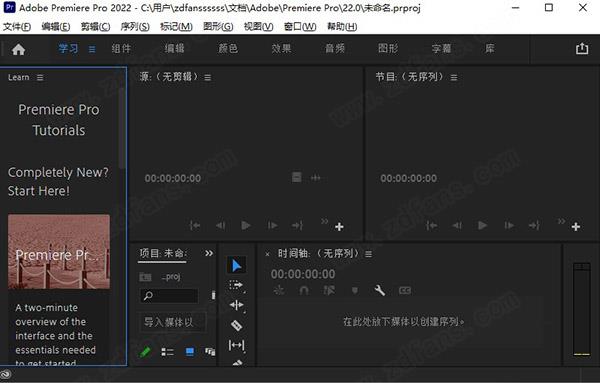The height and width of the screenshot is (383, 600).
Task: Go to In point in Program monitor
Action: 431,225
